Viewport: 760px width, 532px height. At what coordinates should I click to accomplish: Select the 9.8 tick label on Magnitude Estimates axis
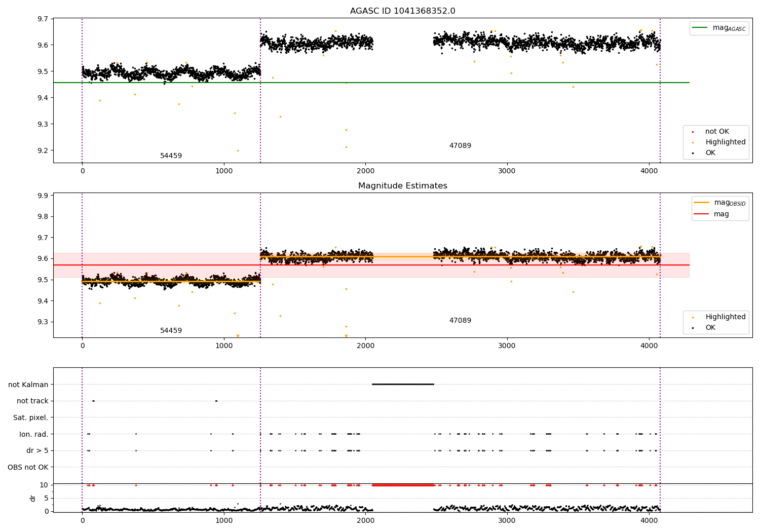(43, 217)
